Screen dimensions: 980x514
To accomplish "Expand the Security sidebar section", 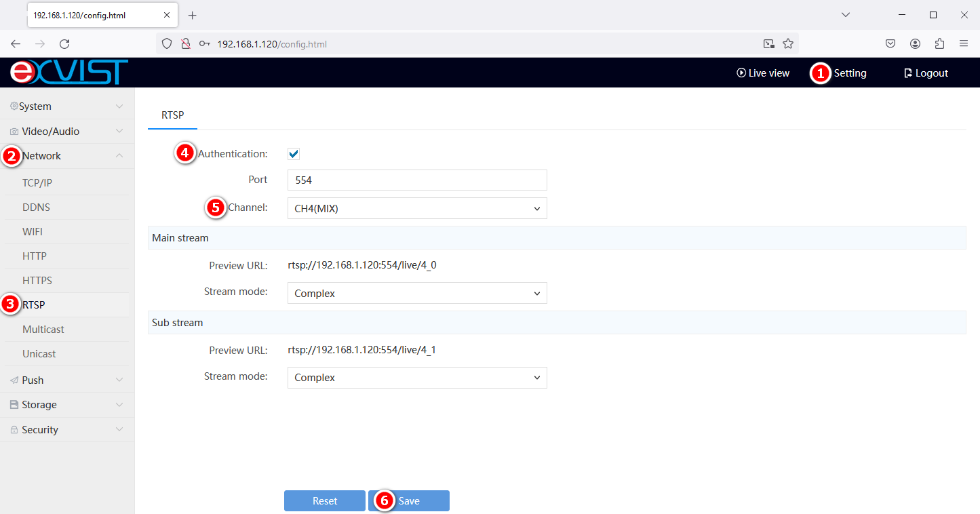I will (67, 429).
